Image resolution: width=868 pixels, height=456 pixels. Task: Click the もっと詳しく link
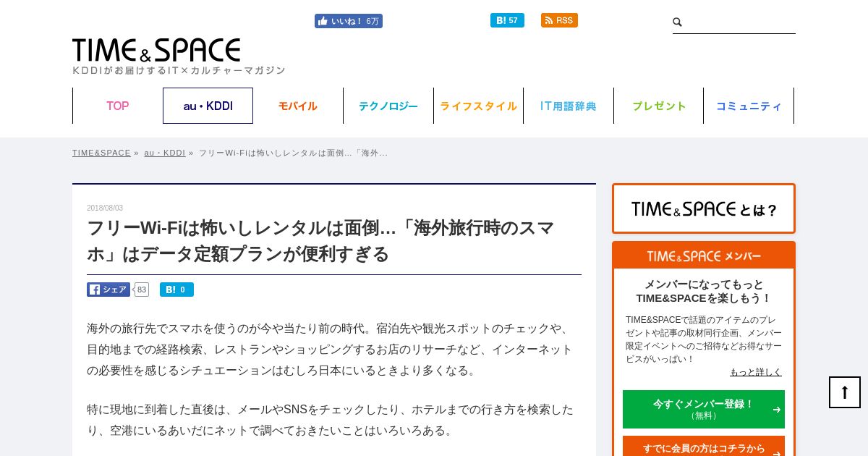point(756,372)
